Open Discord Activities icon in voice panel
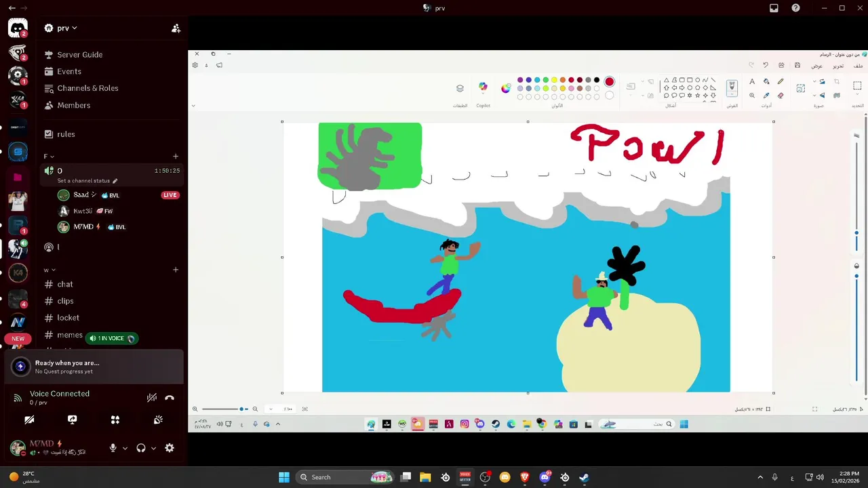868x488 pixels. pos(115,420)
